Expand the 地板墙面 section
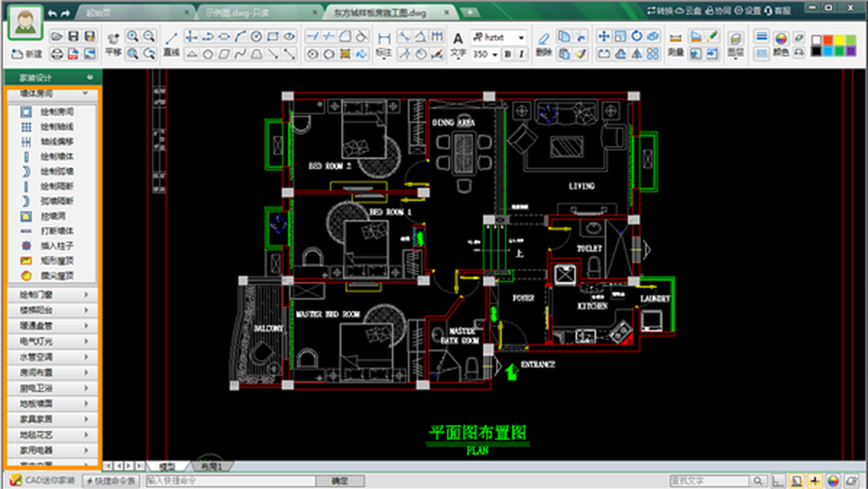The image size is (868, 489). pyautogui.click(x=52, y=404)
